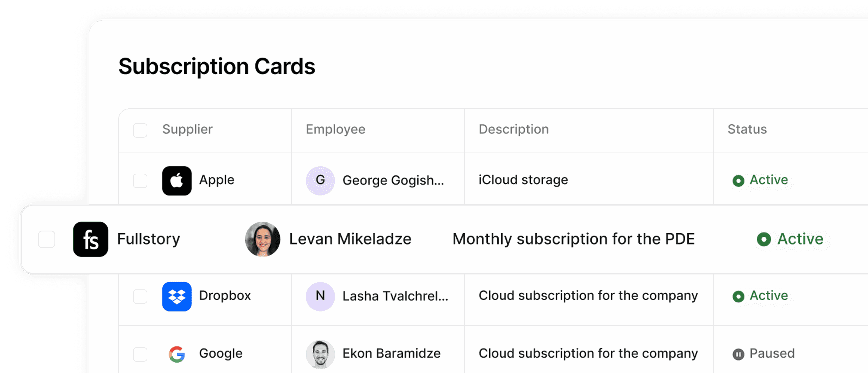868x373 pixels.
Task: Select the Apple row checkbox
Action: (x=140, y=181)
